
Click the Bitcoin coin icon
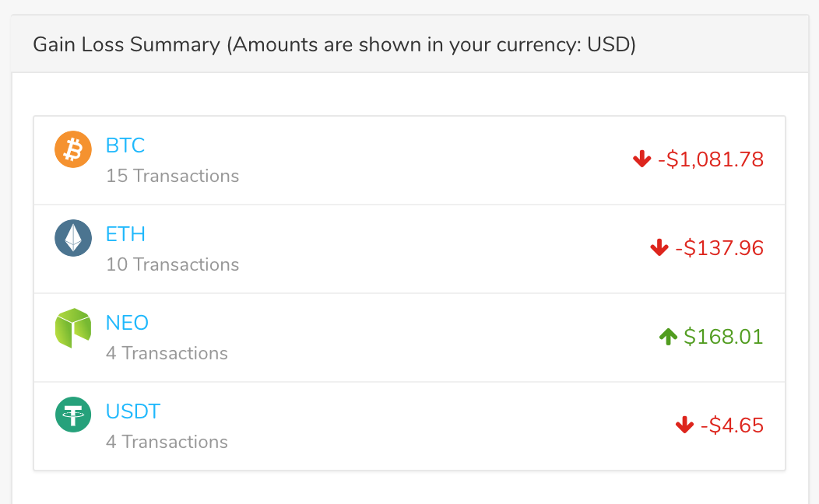click(72, 149)
